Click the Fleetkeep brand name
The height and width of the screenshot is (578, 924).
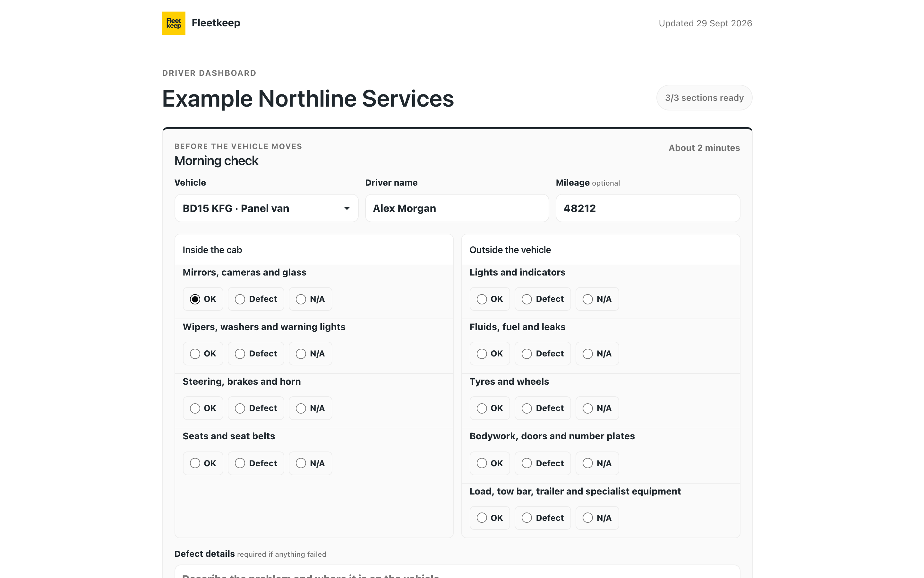pyautogui.click(x=216, y=23)
